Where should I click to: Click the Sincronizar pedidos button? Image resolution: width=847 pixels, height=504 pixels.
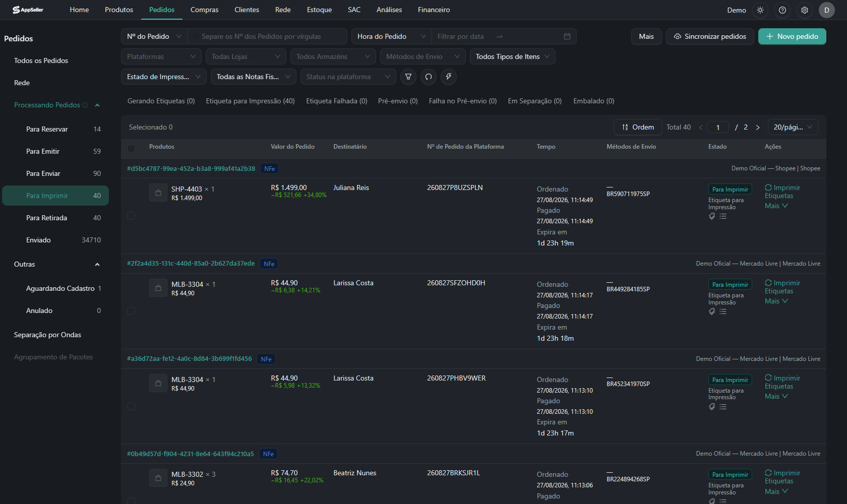[x=710, y=36]
